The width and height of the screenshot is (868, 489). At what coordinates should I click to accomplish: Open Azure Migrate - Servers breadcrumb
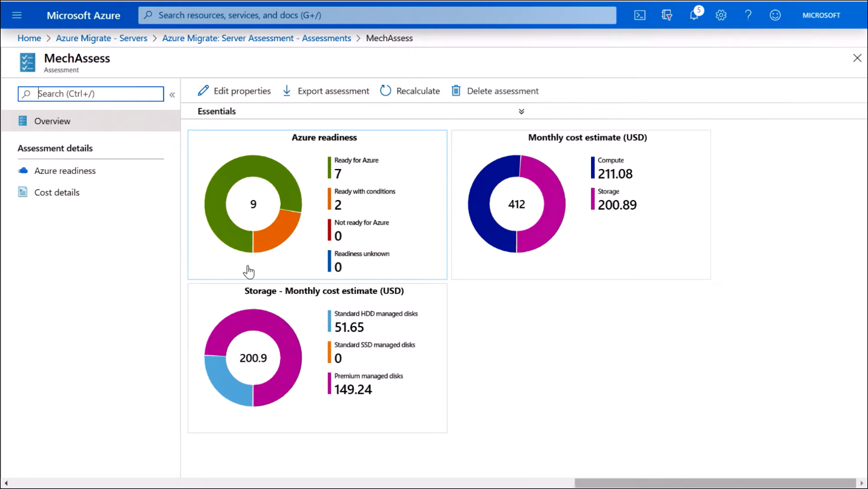[102, 38]
